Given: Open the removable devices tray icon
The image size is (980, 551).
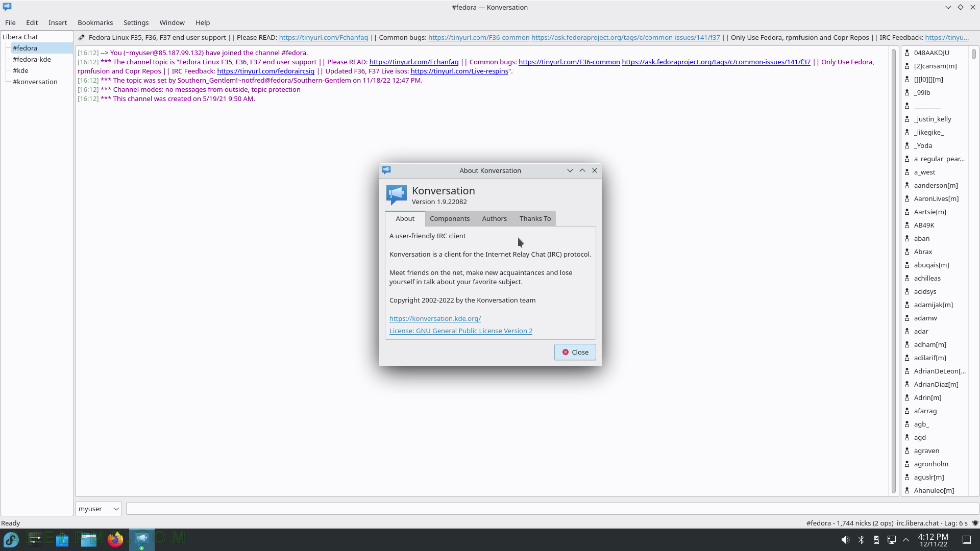Looking at the screenshot, I should (876, 540).
